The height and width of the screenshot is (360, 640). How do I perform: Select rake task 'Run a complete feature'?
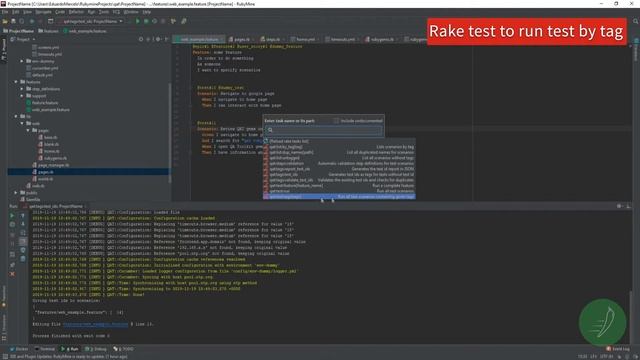[339, 186]
